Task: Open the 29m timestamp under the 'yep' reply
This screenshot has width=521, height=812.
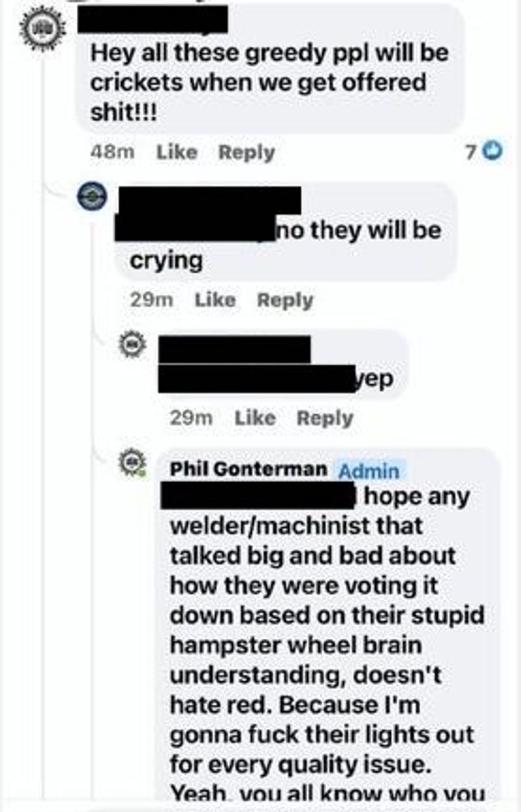Action: pyautogui.click(x=191, y=417)
